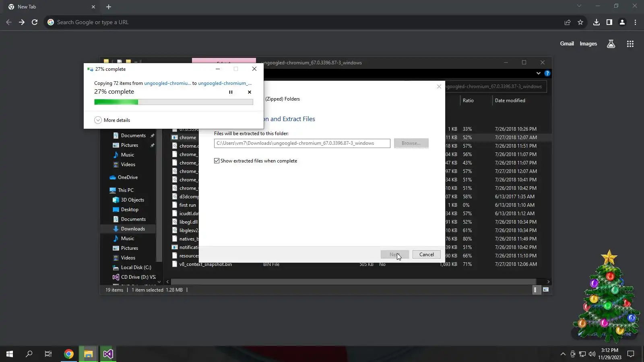Open Downloads in the navigation pane
644x362 pixels.
(133, 229)
